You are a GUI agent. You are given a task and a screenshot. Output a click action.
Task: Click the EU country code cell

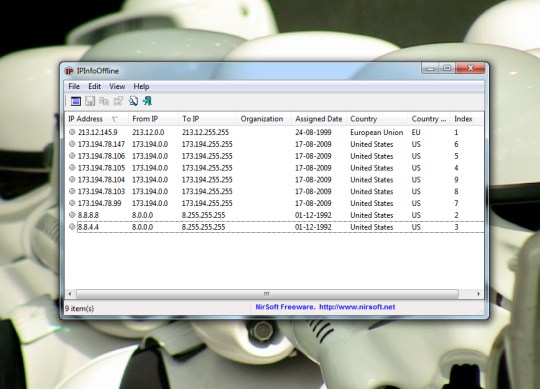(416, 132)
